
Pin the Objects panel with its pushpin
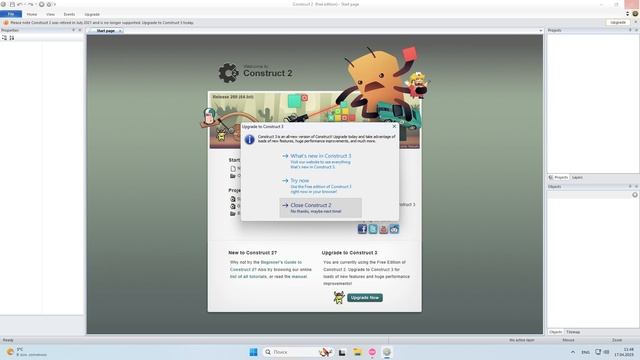630,187
